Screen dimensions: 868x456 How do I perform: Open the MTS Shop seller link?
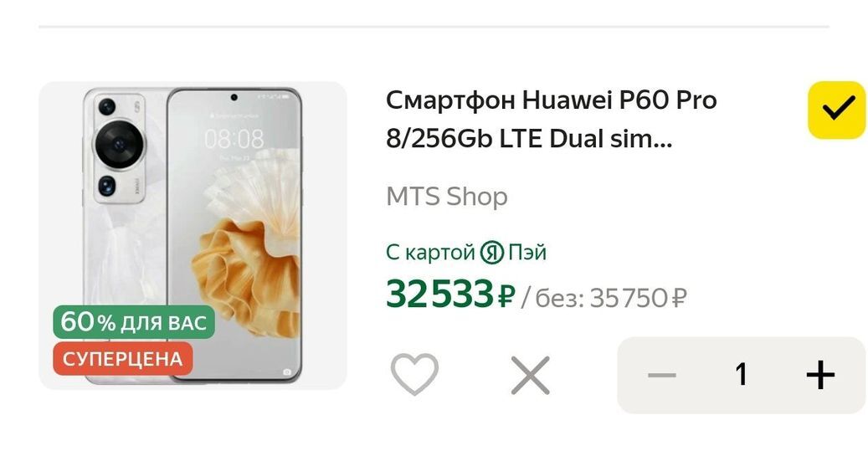click(447, 197)
